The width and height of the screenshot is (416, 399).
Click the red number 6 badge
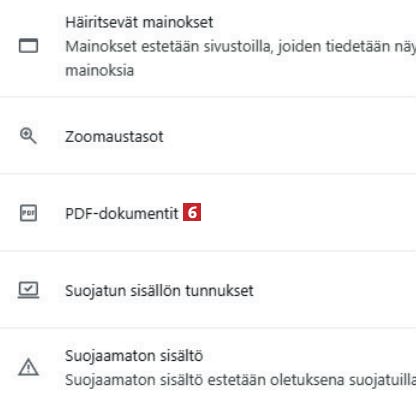(x=192, y=212)
